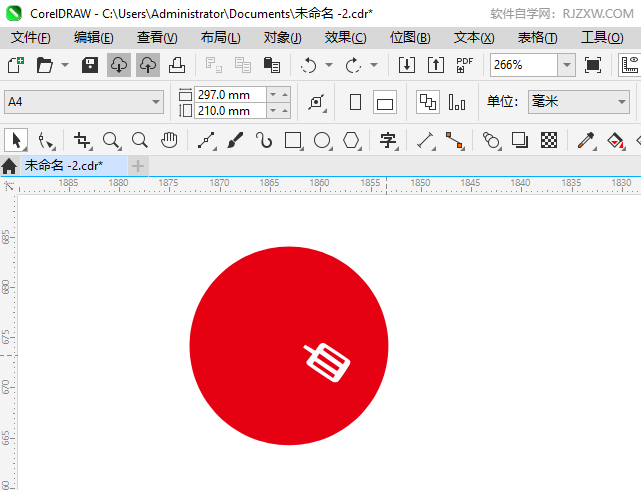The width and height of the screenshot is (641, 490).
Task: Select the Artistic Media brush tool
Action: (235, 141)
